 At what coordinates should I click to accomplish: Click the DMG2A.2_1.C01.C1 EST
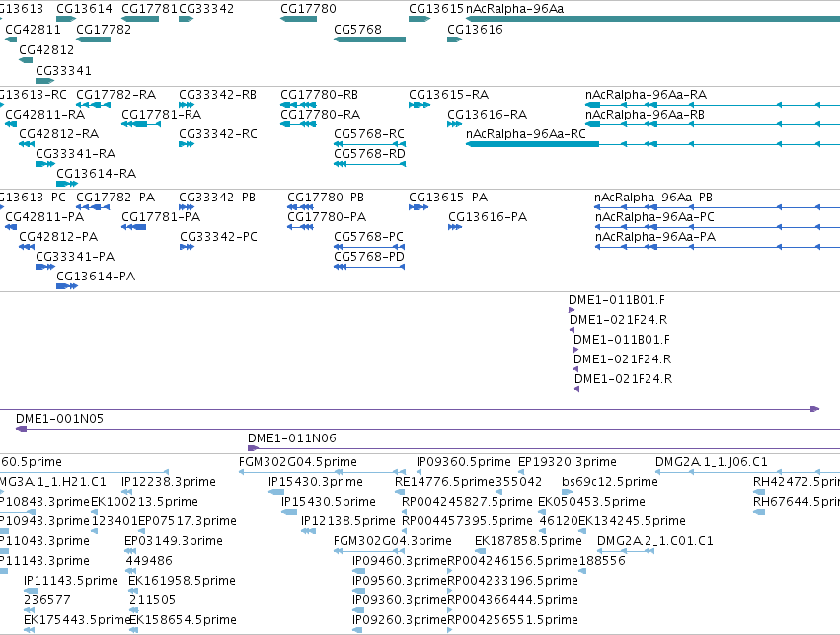pos(655,541)
